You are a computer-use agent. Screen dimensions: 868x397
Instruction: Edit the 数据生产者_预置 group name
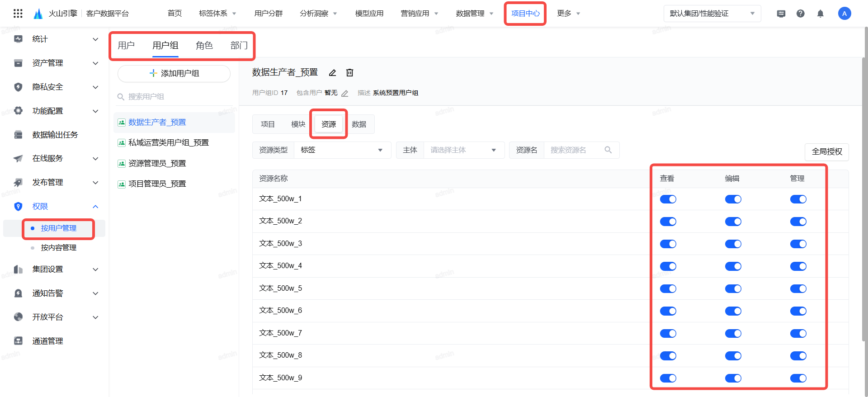[x=332, y=73]
